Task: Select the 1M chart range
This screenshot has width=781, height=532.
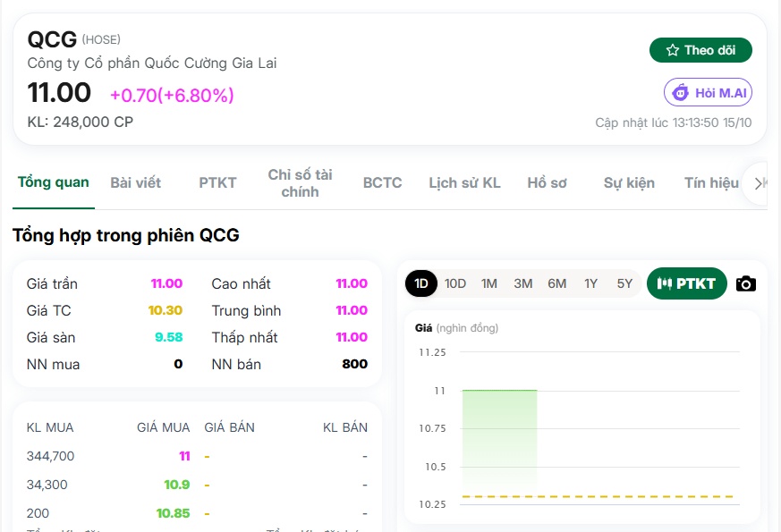Action: 489,283
